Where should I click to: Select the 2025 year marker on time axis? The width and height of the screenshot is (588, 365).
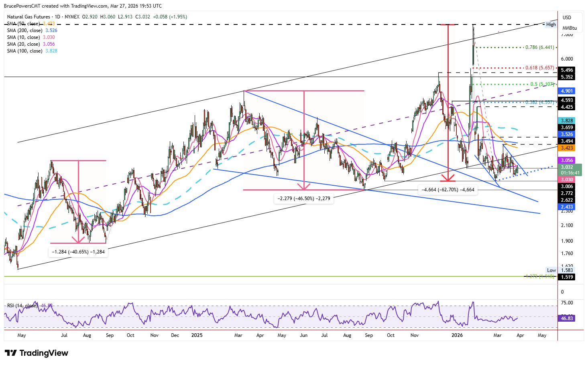point(197,335)
